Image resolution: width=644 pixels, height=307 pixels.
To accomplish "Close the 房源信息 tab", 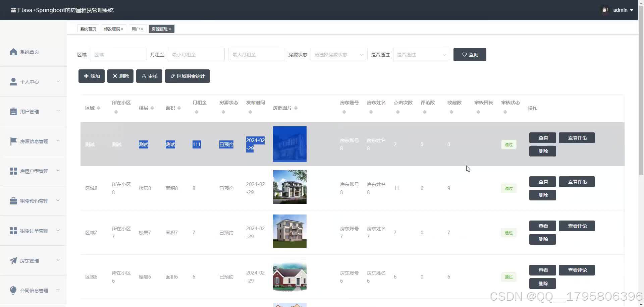I will pyautogui.click(x=170, y=29).
